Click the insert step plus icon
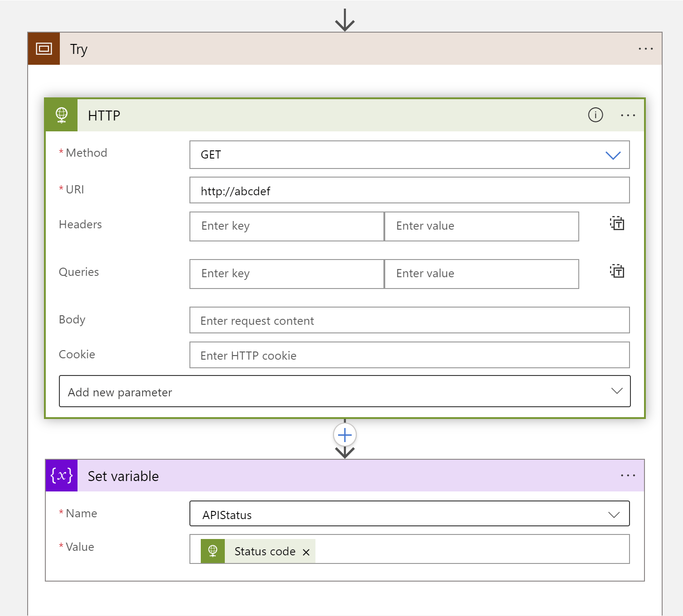683x616 pixels. (344, 434)
